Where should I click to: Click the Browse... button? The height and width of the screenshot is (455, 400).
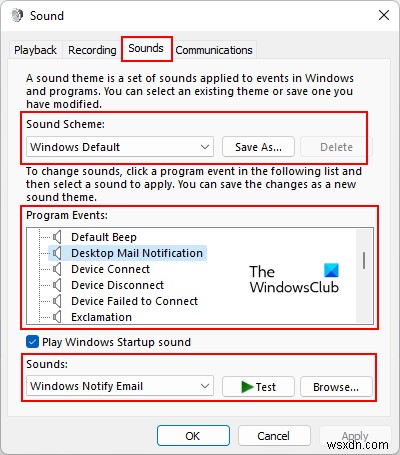[x=336, y=387]
